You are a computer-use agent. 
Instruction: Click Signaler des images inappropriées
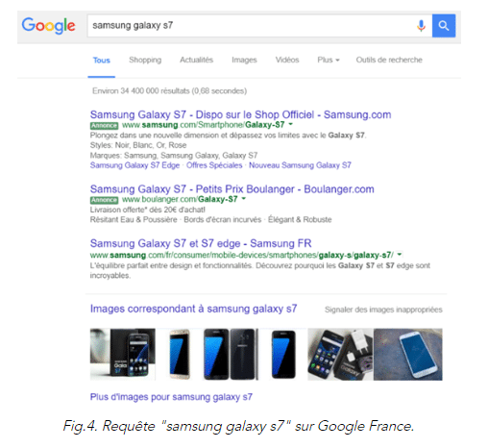(383, 310)
